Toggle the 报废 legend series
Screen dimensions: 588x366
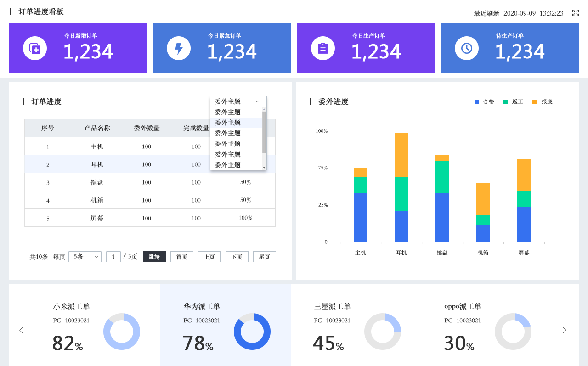coord(543,102)
